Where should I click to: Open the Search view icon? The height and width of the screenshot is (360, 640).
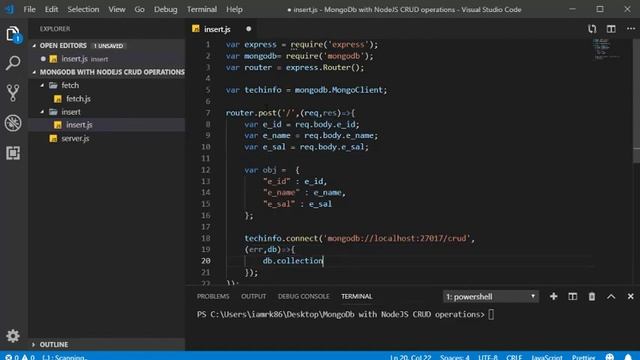13,63
